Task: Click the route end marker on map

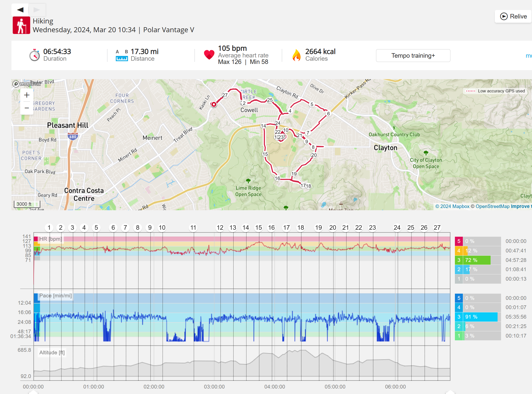Action: (214, 104)
